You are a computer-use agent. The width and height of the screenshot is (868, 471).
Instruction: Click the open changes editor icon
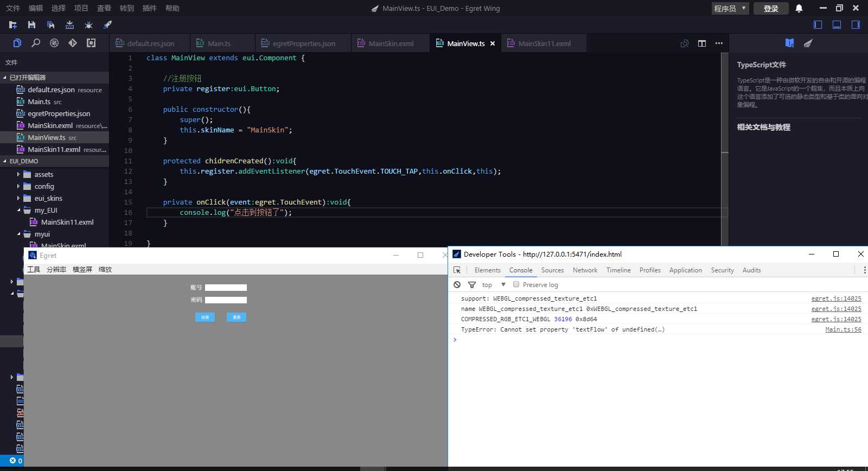pyautogui.click(x=685, y=43)
